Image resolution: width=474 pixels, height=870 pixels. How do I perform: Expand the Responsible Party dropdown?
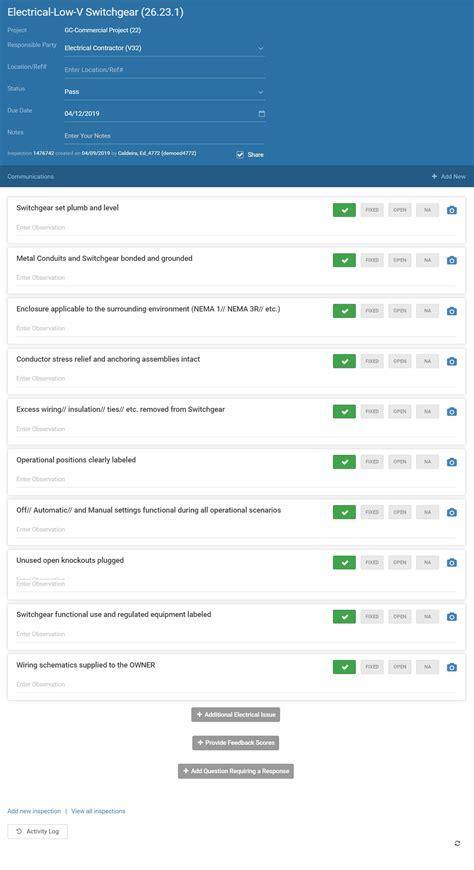(164, 48)
